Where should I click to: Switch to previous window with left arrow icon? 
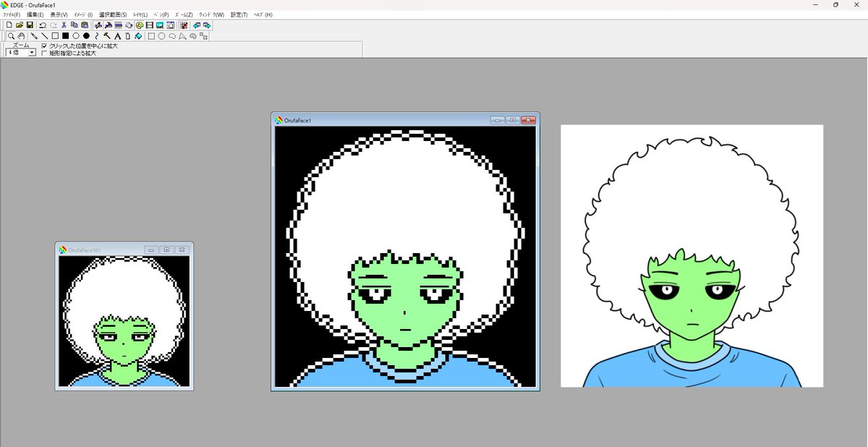coord(197,25)
